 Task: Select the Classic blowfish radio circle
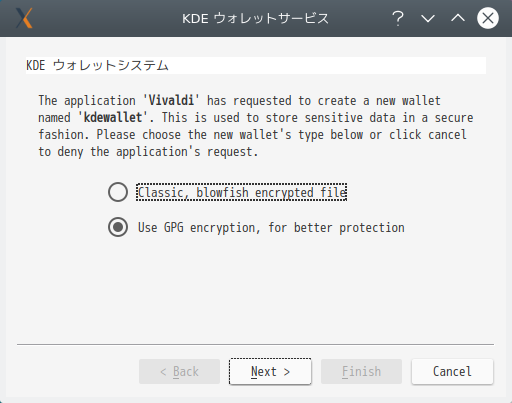tap(118, 192)
